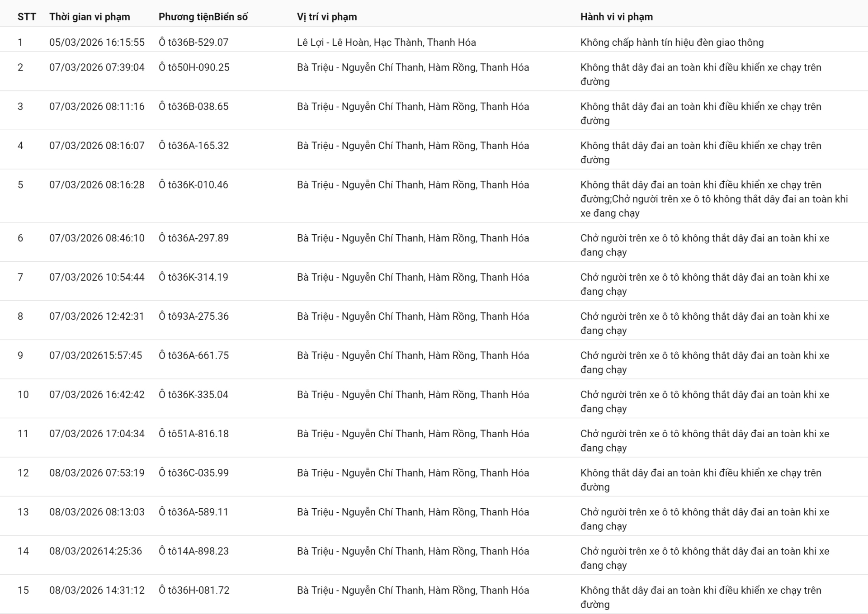The height and width of the screenshot is (614, 868).
Task: Click the "Vị trí vi phạm" column header
Action: 327,17
